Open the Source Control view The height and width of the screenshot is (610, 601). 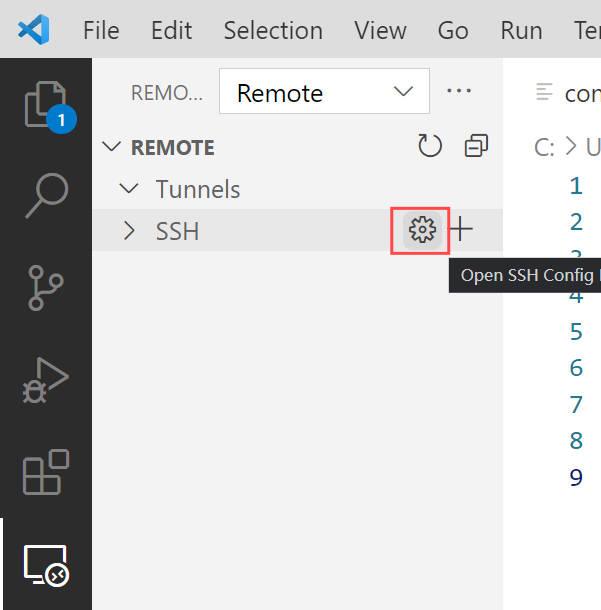(46, 287)
